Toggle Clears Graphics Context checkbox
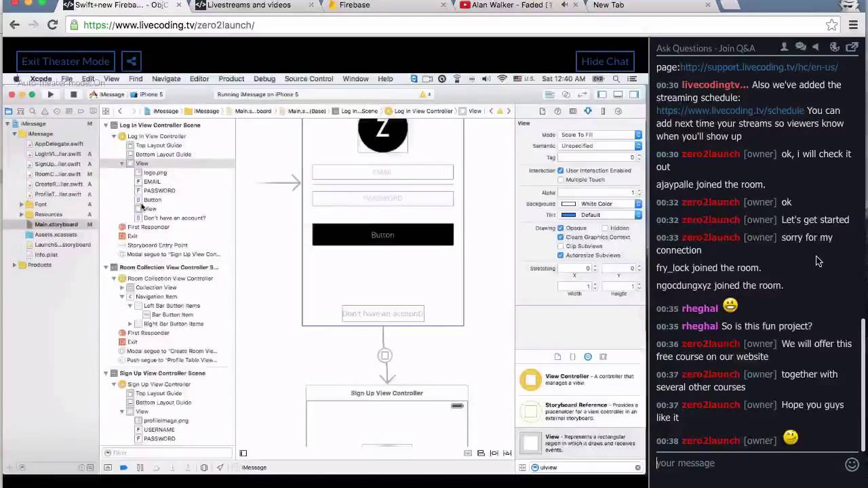868x488 pixels. coord(560,237)
